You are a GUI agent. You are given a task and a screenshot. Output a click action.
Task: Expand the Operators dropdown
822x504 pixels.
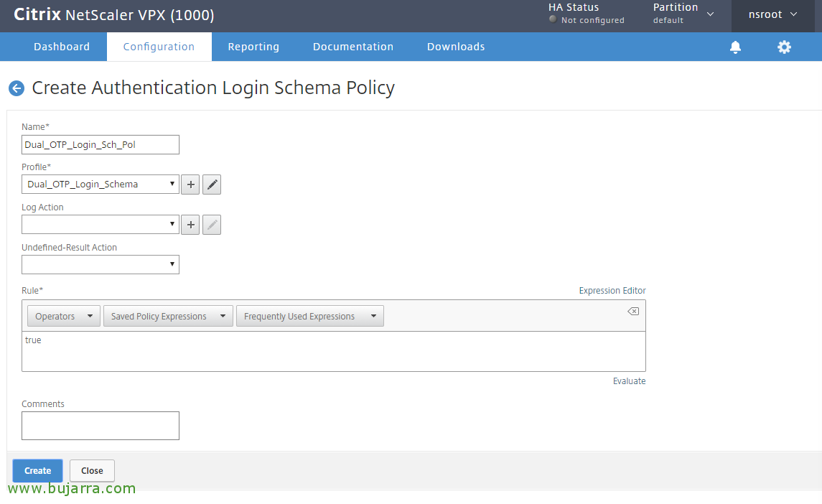coord(63,316)
